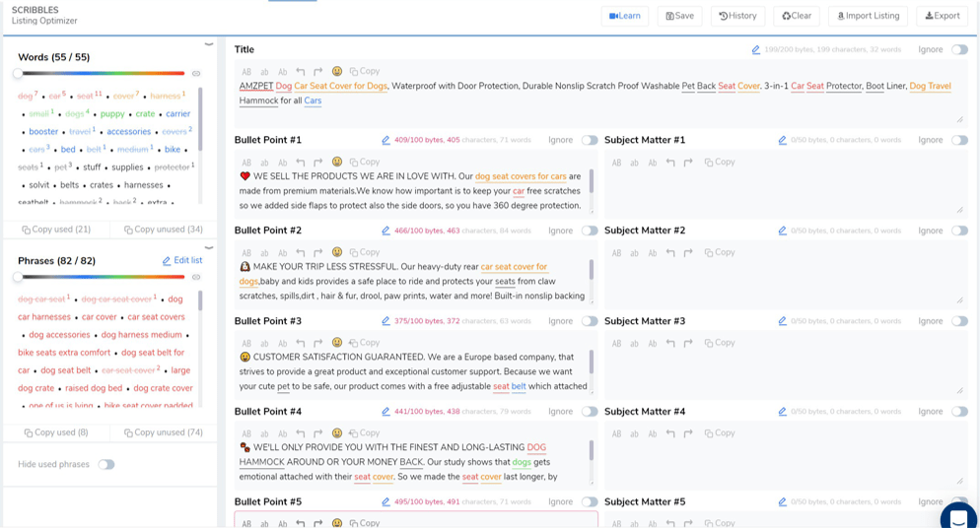Click link icon next to Words color slider
The height and width of the screenshot is (528, 980).
(196, 74)
